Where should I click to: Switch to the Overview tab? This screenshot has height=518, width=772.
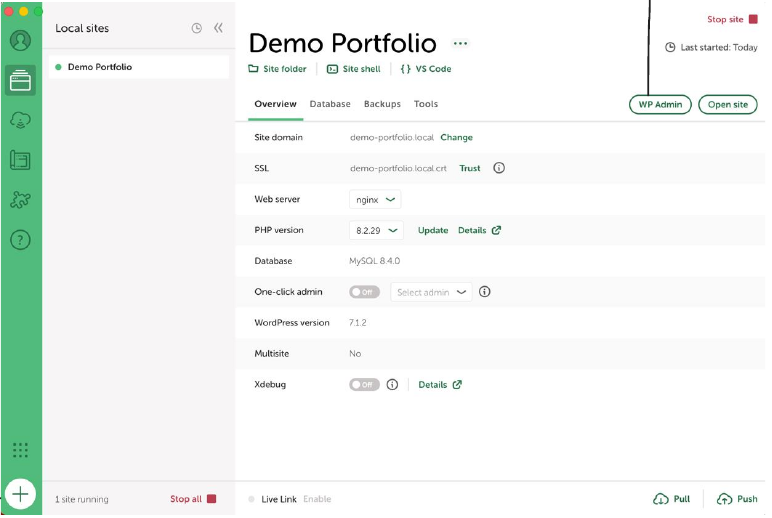point(275,104)
